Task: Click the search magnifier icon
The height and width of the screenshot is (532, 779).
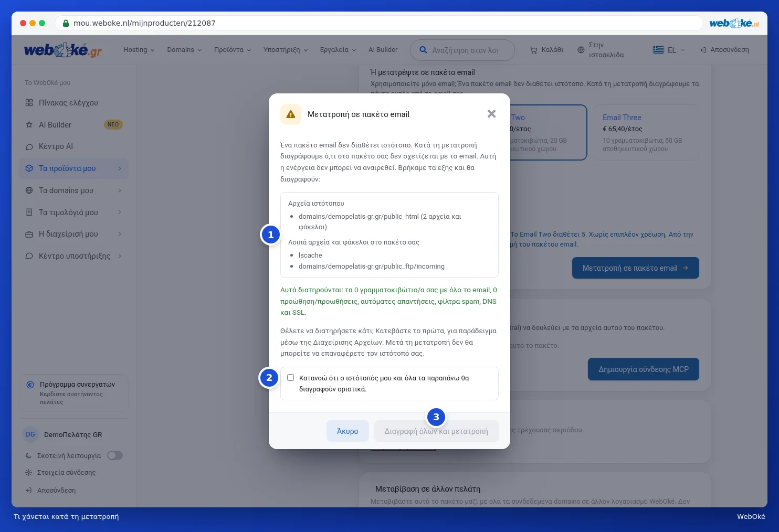Action: [x=423, y=50]
